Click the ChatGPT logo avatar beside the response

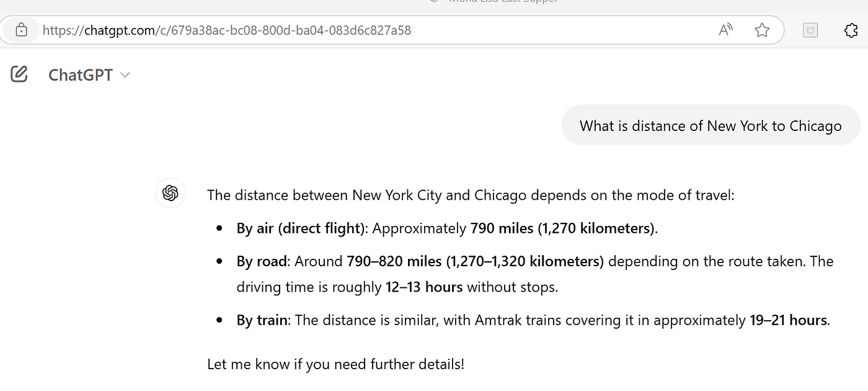click(170, 193)
